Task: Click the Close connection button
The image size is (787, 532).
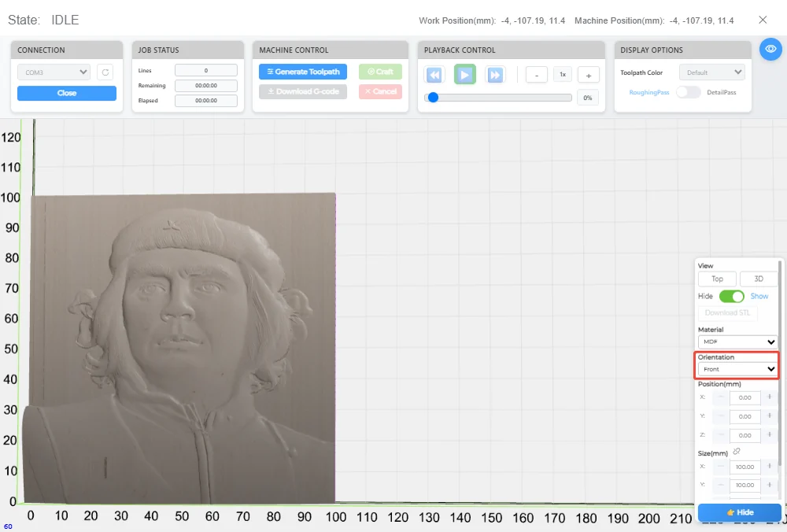Action: click(x=67, y=93)
